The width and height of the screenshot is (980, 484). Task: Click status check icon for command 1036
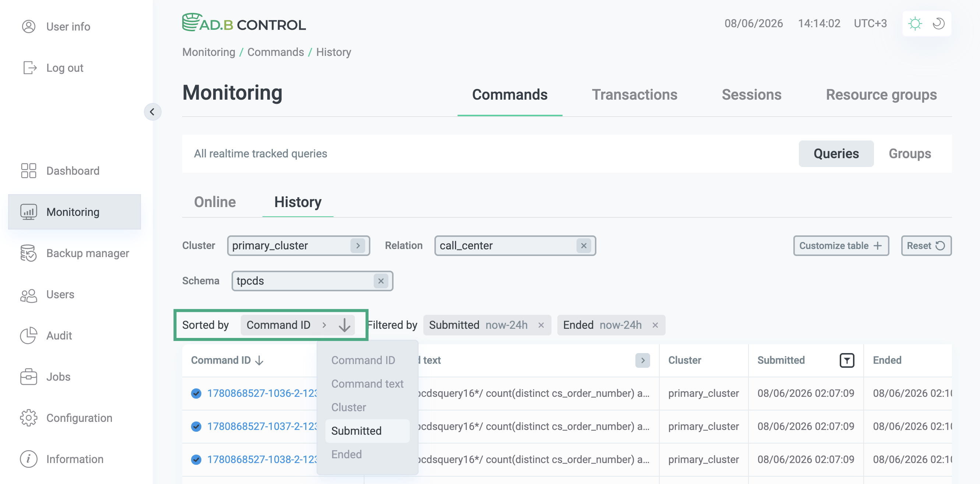pos(196,393)
